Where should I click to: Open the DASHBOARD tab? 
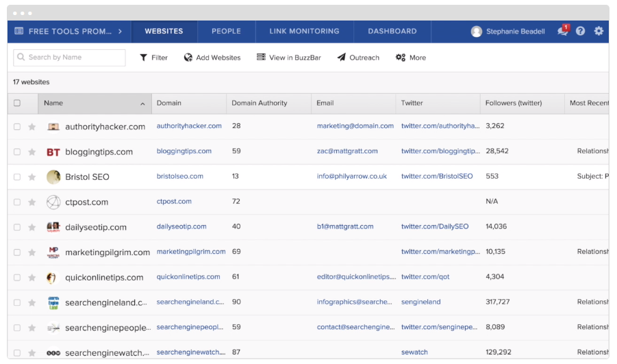[x=392, y=31]
